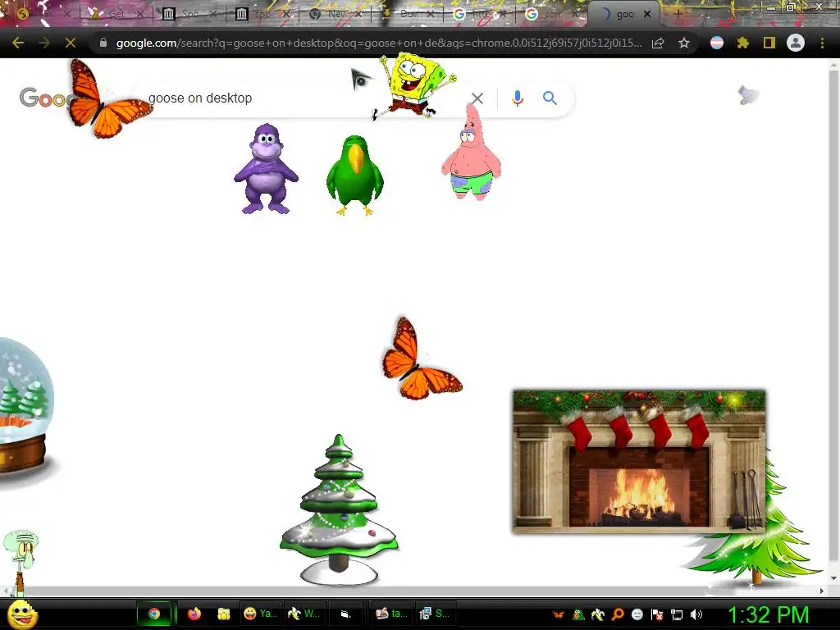
Task: Click the Google logo
Action: point(46,98)
